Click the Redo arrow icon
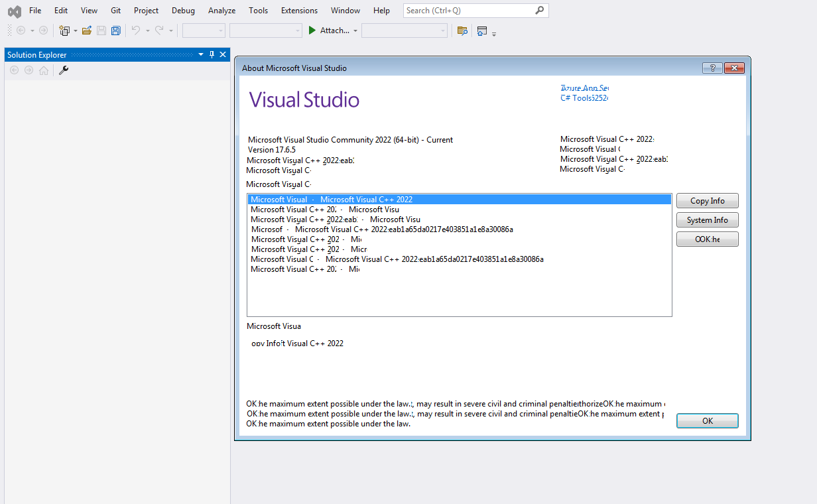This screenshot has height=504, width=817. [159, 31]
